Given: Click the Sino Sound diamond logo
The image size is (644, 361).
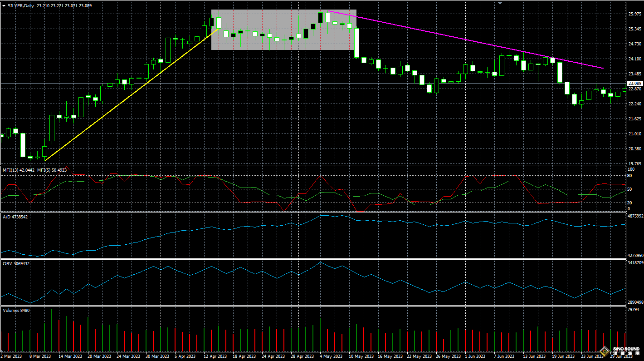Looking at the screenshot, I should 604,351.
